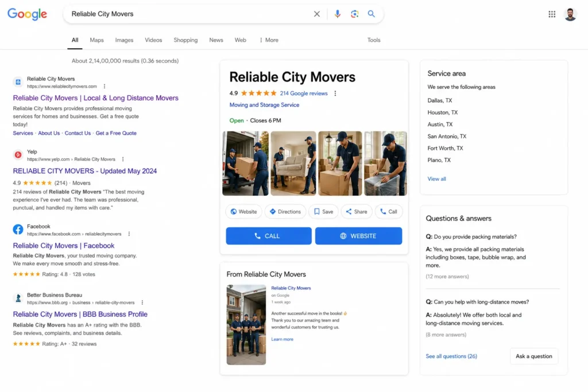Screen dimensions: 588x392
Task: Click the large blue WEBSITE button
Action: pos(358,236)
